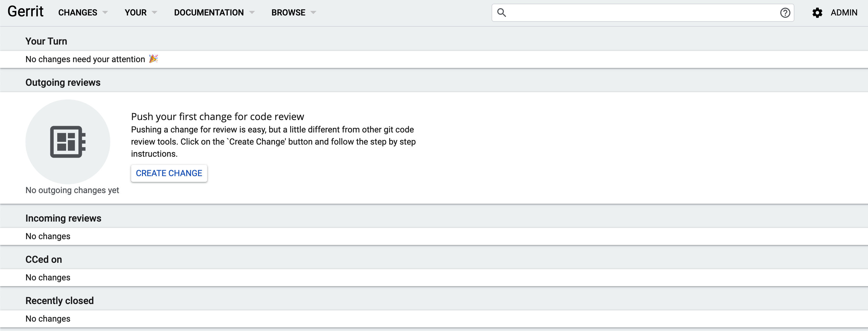Focus the search input field
This screenshot has height=331, width=868.
coord(640,13)
